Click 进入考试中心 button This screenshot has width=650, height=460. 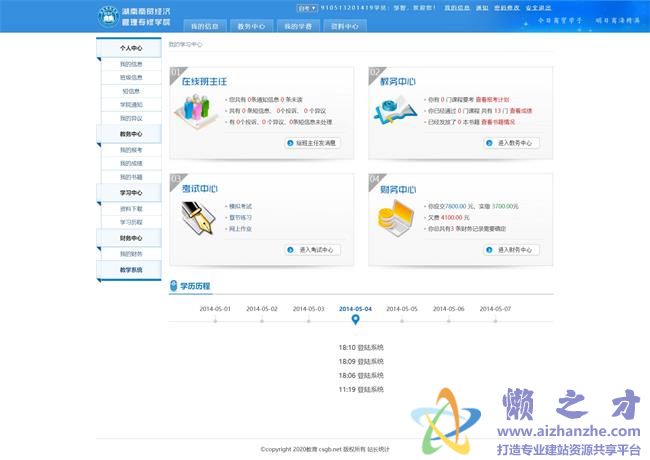(x=312, y=250)
